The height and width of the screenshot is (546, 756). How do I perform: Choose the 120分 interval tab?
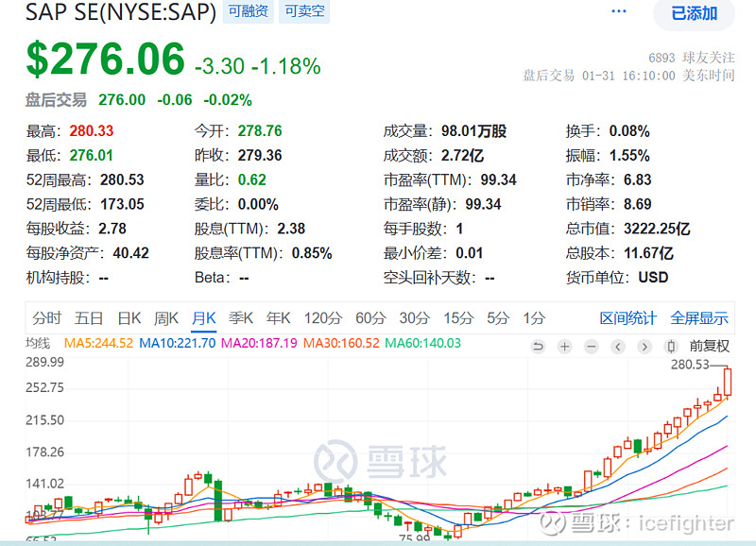tap(323, 318)
